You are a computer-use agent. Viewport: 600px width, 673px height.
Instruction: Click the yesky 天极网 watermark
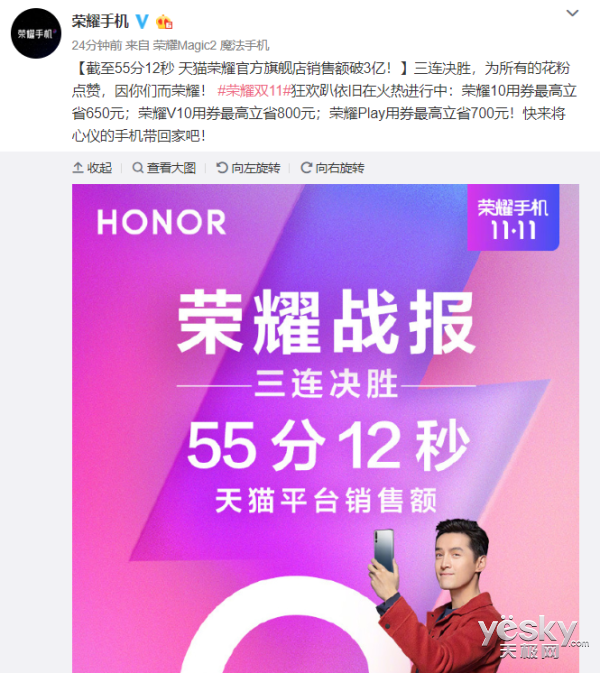[x=533, y=637]
